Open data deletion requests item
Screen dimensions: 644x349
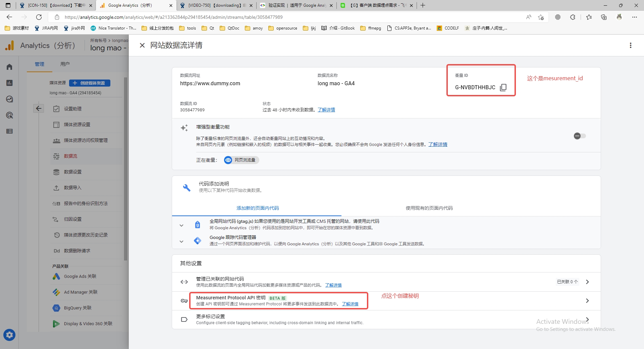pyautogui.click(x=86, y=251)
